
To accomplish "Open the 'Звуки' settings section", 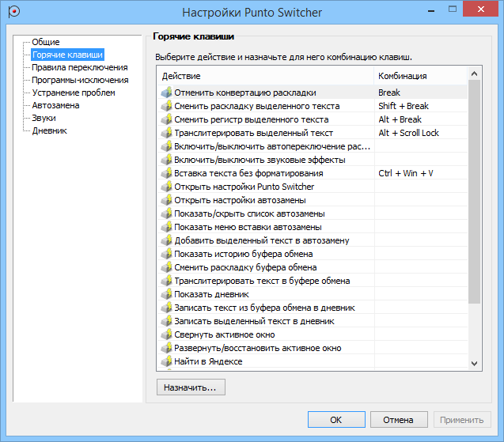I will [x=44, y=118].
